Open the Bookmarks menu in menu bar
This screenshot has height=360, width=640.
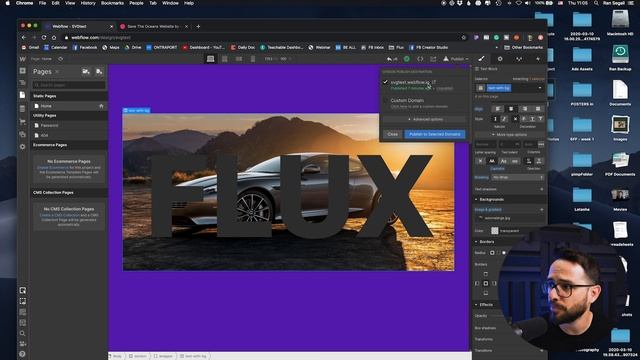click(x=112, y=3)
